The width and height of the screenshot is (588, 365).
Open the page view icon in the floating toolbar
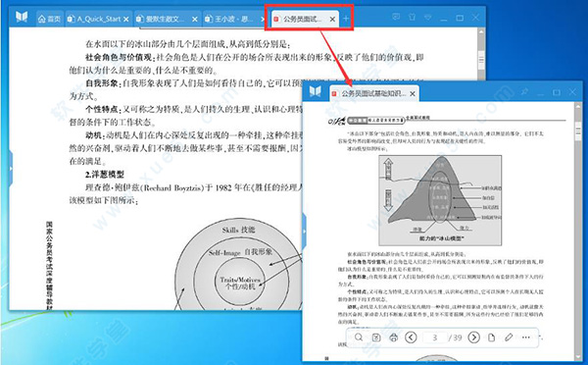click(491, 338)
